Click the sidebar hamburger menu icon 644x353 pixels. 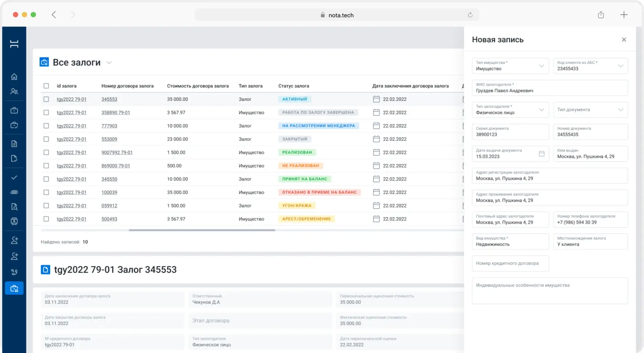pyautogui.click(x=14, y=44)
